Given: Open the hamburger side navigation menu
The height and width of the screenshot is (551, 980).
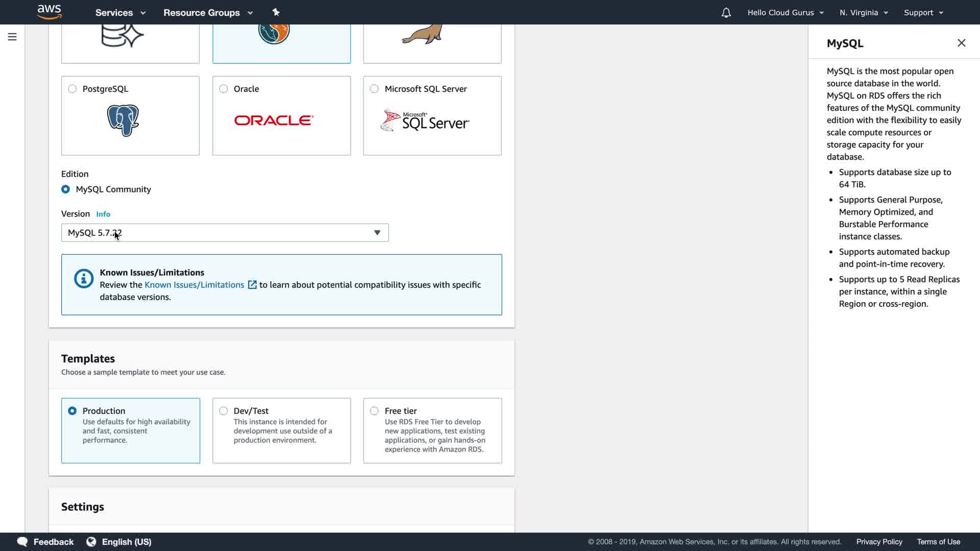Looking at the screenshot, I should click(12, 37).
